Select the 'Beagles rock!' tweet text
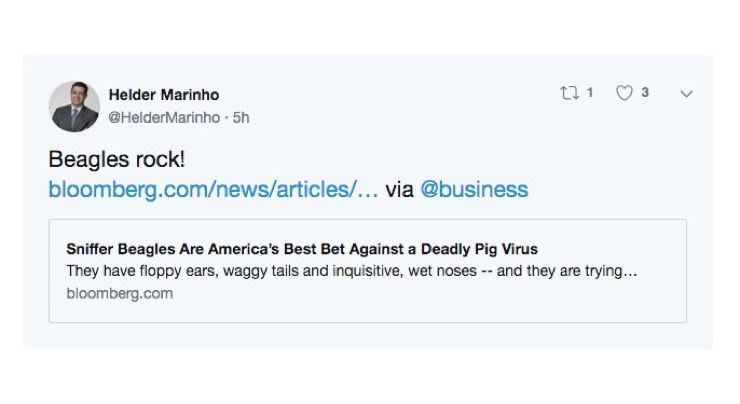The width and height of the screenshot is (740, 404). (116, 160)
